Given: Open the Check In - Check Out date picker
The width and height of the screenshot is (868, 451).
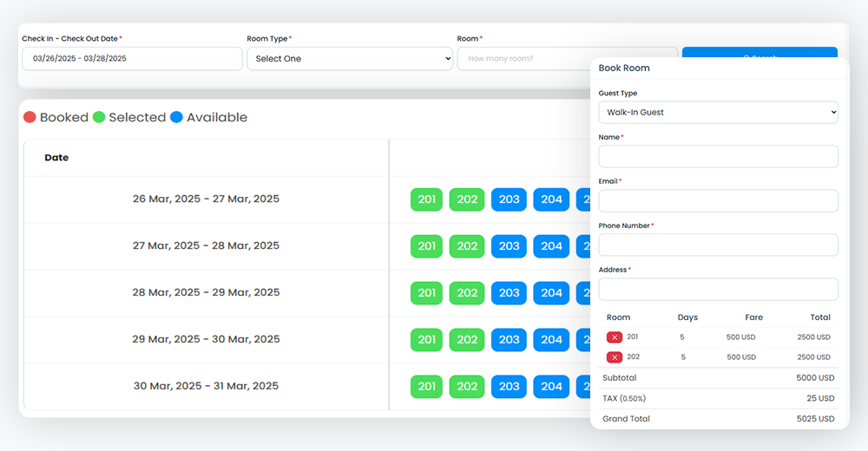Looking at the screenshot, I should tap(132, 59).
